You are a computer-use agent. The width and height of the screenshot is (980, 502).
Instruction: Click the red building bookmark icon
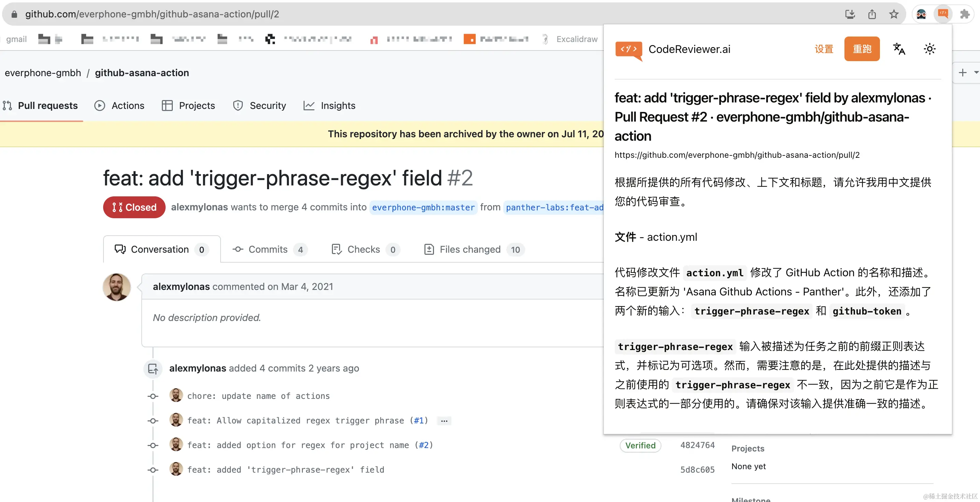click(x=374, y=40)
